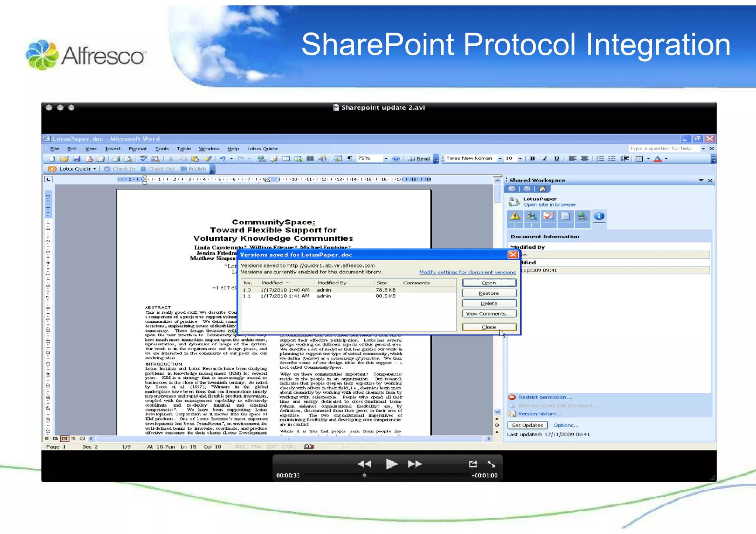Click the horizontal scrollbar in Word
Image resolution: width=756 pixels, height=534 pixels.
tap(290, 439)
